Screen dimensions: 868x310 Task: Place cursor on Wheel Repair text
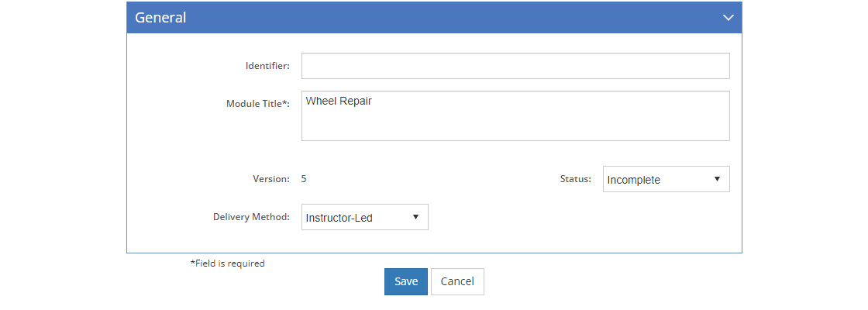point(339,101)
